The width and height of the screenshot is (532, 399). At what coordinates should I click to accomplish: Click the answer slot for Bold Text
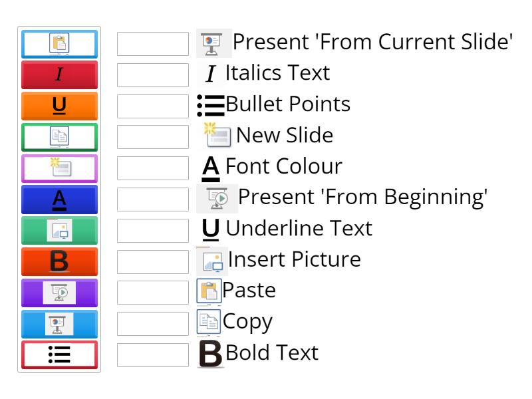tap(153, 355)
